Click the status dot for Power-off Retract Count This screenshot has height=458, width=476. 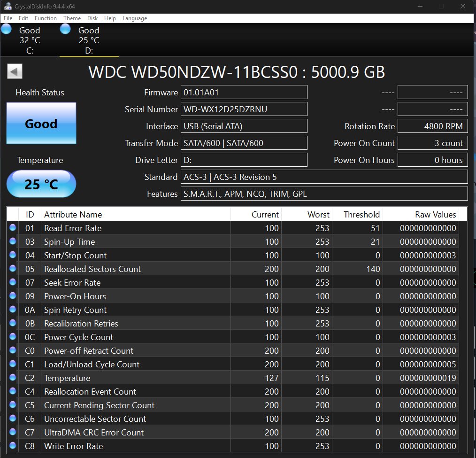(13, 350)
